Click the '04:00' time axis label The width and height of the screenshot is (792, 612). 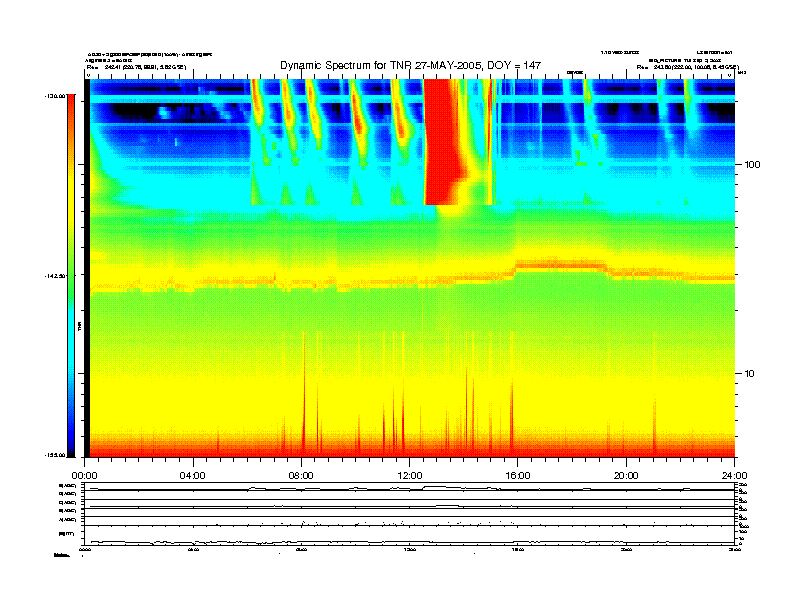[x=193, y=476]
